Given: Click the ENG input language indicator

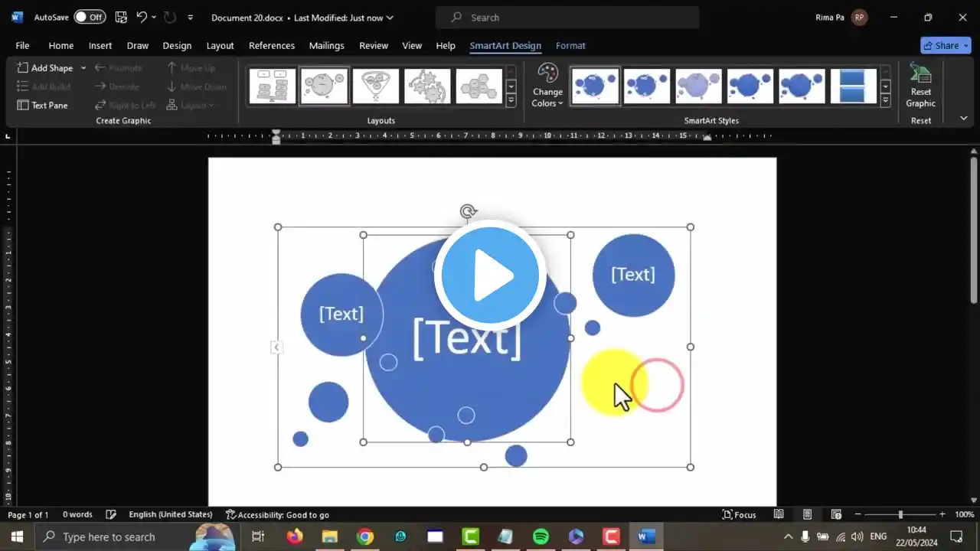Looking at the screenshot, I should click(x=878, y=536).
